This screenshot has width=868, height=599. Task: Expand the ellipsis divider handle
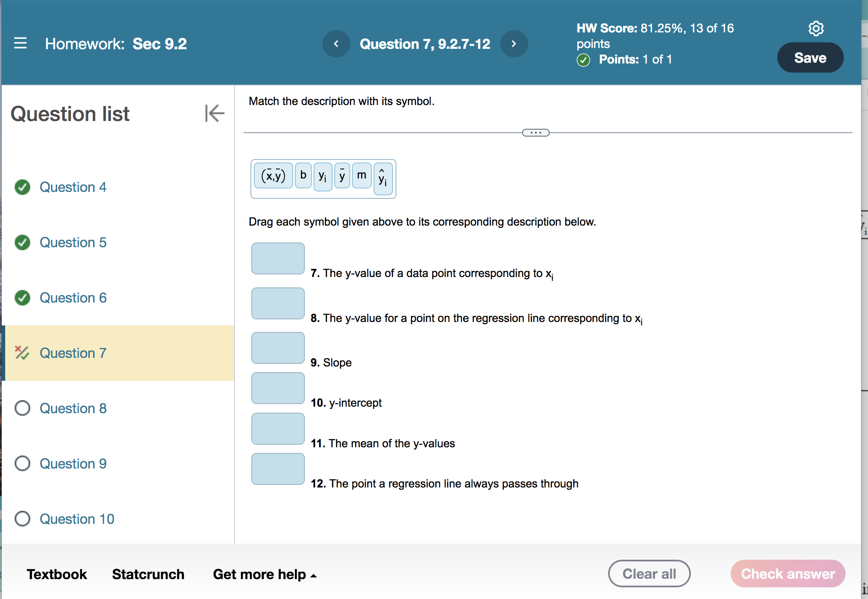tap(535, 133)
